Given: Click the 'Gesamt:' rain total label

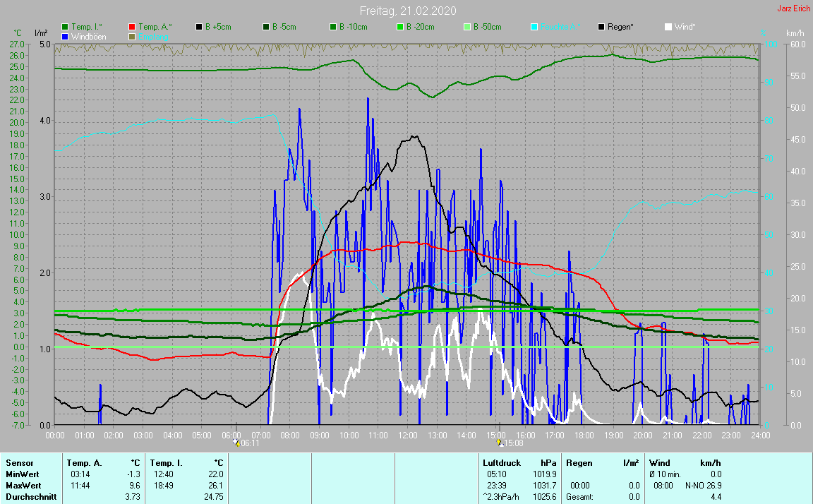Looking at the screenshot, I should 579,497.
